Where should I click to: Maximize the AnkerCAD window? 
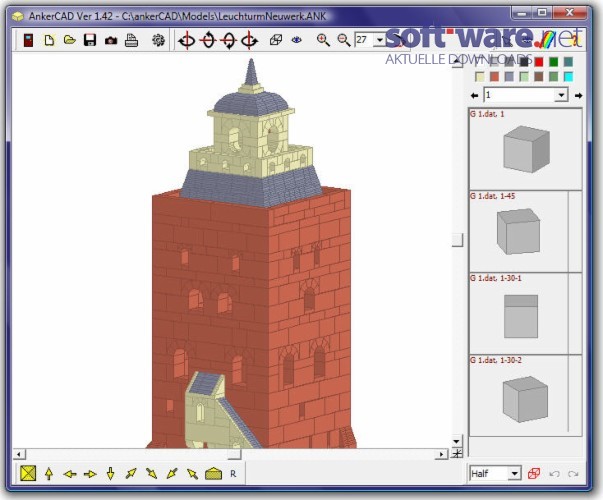pyautogui.click(x=542, y=13)
